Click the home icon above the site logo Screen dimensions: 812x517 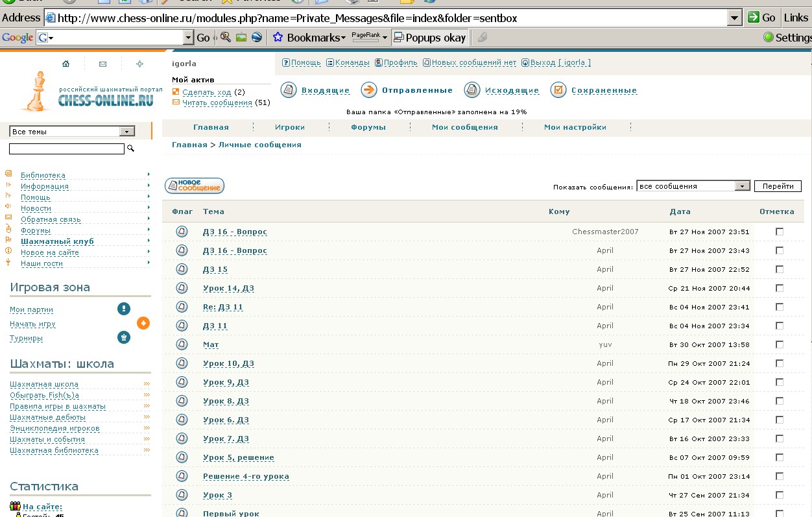click(x=66, y=64)
